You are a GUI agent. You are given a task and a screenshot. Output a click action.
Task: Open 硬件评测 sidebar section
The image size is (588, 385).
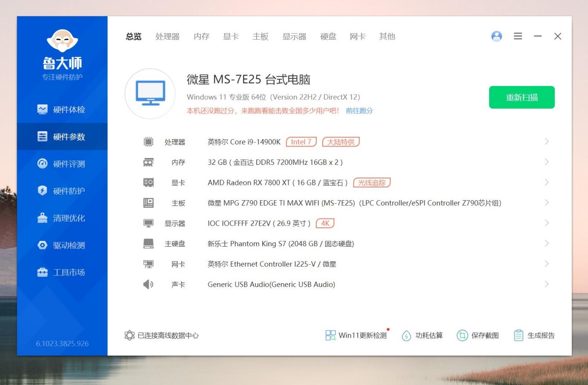pos(62,164)
